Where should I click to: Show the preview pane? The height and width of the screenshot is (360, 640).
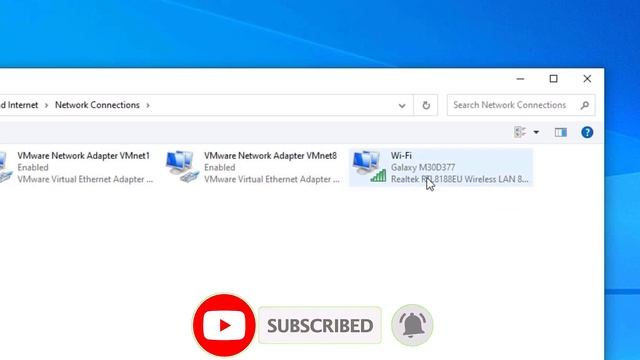point(560,132)
